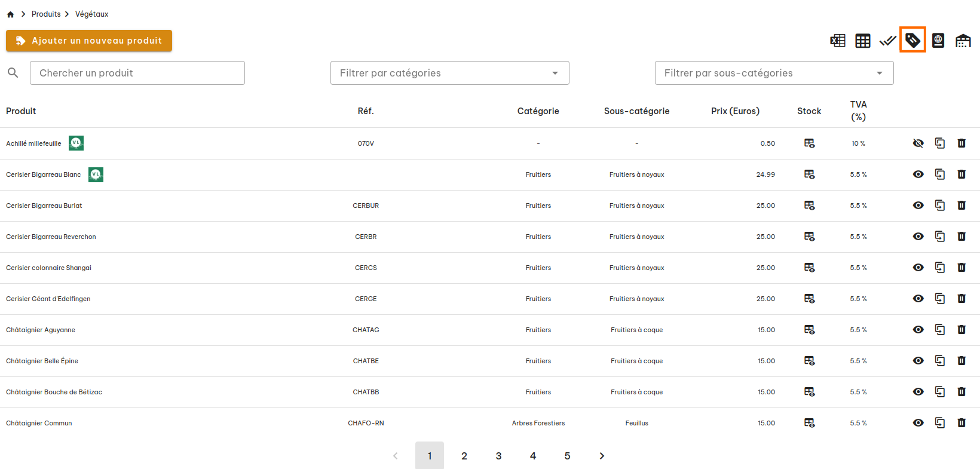This screenshot has height=469, width=980.
Task: Click the highlighted price tag icon
Action: tap(912, 40)
